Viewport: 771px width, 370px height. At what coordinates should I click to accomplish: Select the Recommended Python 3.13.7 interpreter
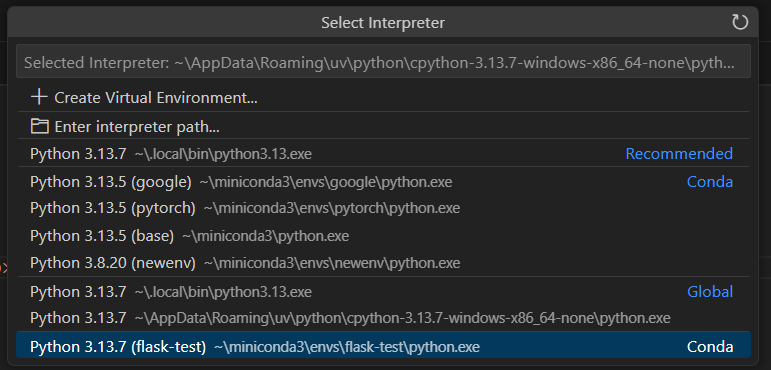(x=383, y=154)
